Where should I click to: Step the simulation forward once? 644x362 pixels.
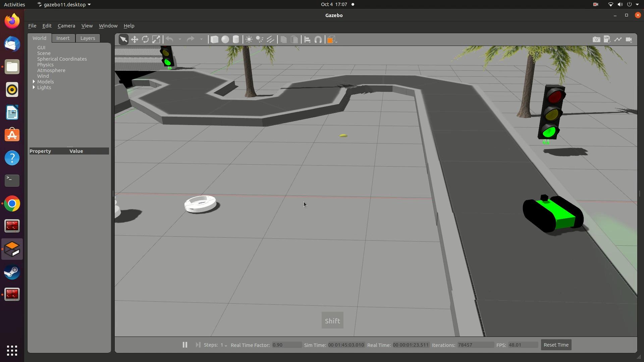point(198,345)
